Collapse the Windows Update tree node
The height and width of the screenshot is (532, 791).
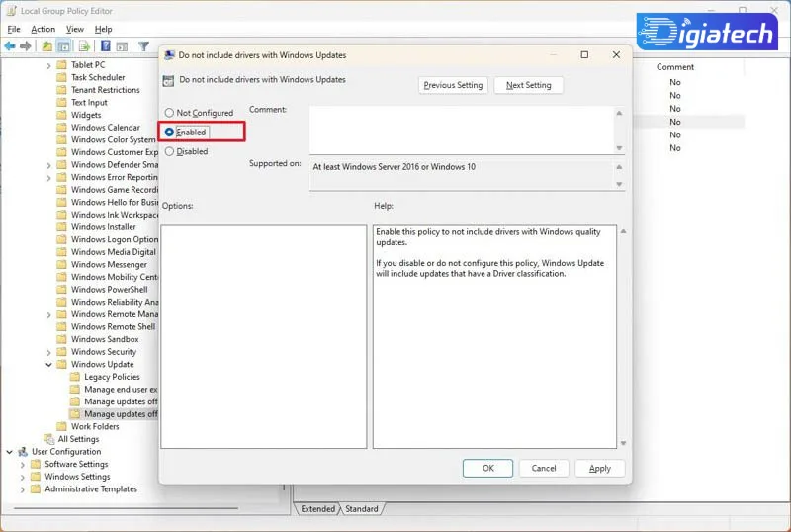(48, 365)
